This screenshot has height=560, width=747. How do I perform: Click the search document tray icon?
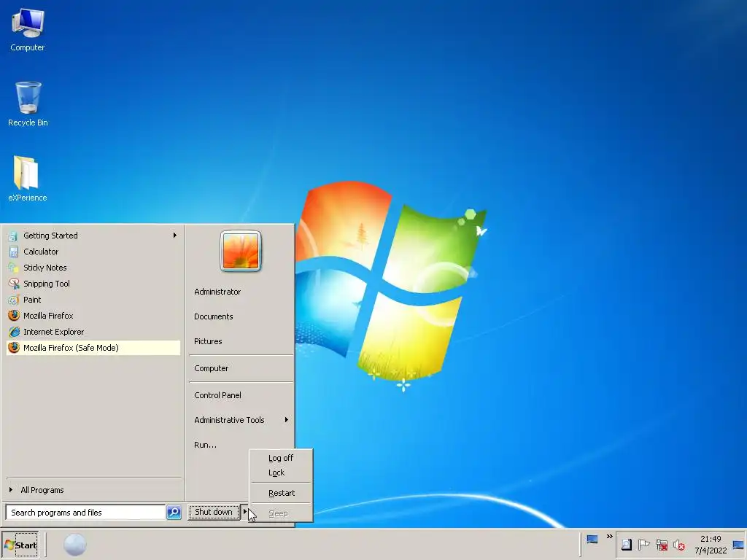pos(627,545)
